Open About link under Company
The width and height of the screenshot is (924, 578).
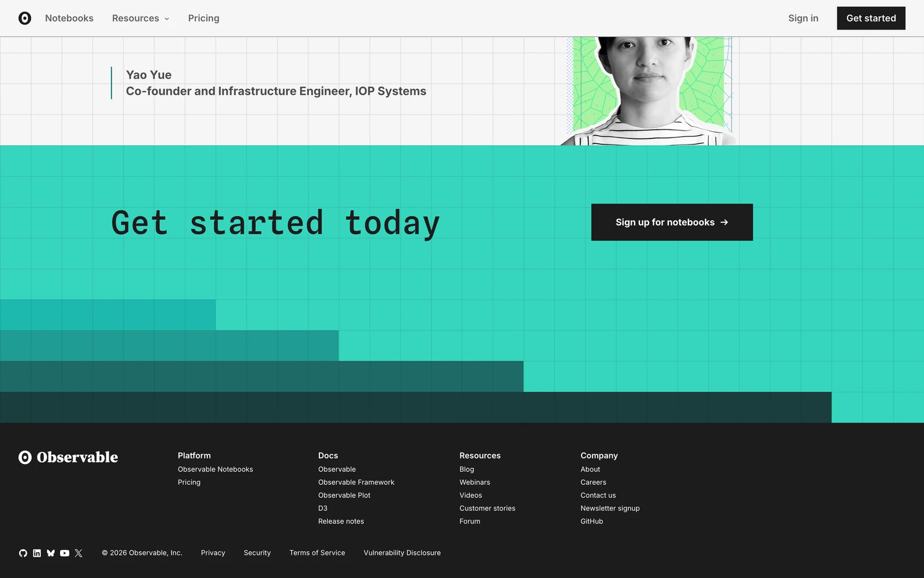coord(590,469)
